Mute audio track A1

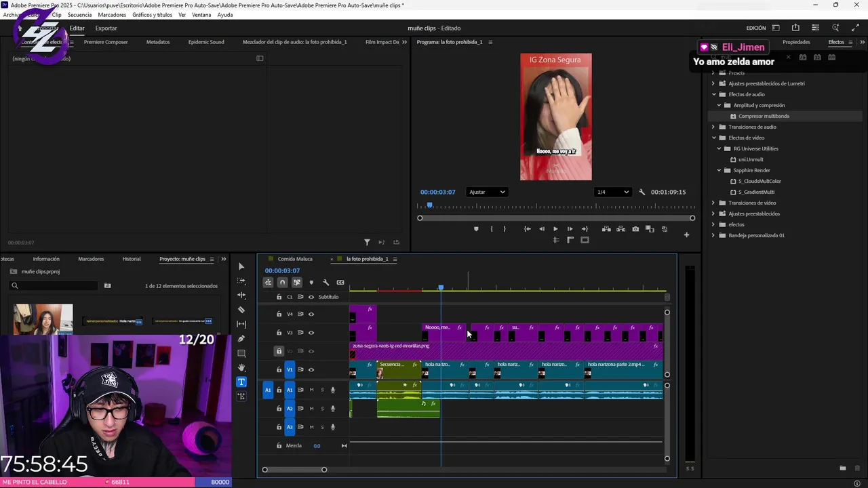click(x=311, y=390)
